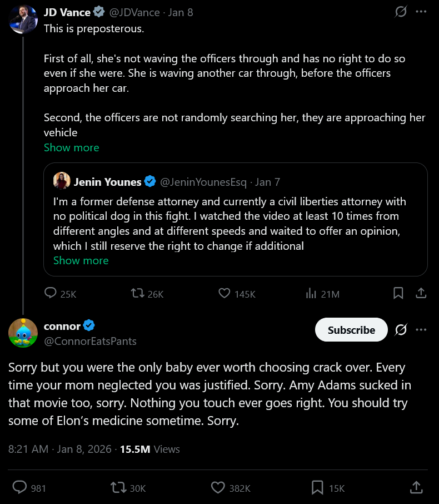Repost JD Vance's post

pyautogui.click(x=137, y=293)
